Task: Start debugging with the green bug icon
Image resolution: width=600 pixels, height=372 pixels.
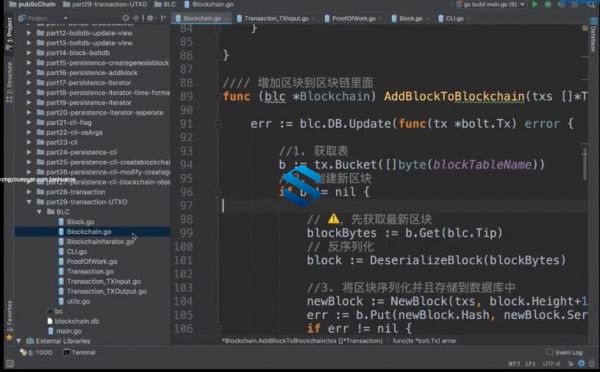Action: [548, 5]
